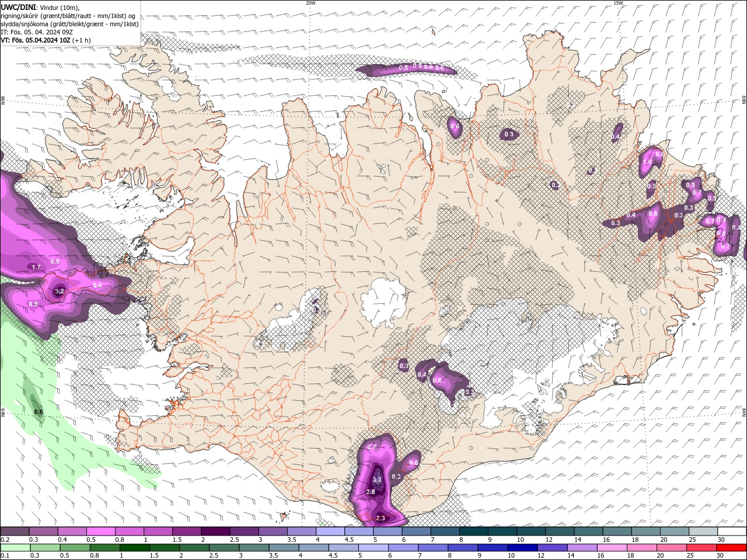Click the 1.0 snowfall value in the northeast
Screen dimensions: 747x560
click(x=647, y=163)
